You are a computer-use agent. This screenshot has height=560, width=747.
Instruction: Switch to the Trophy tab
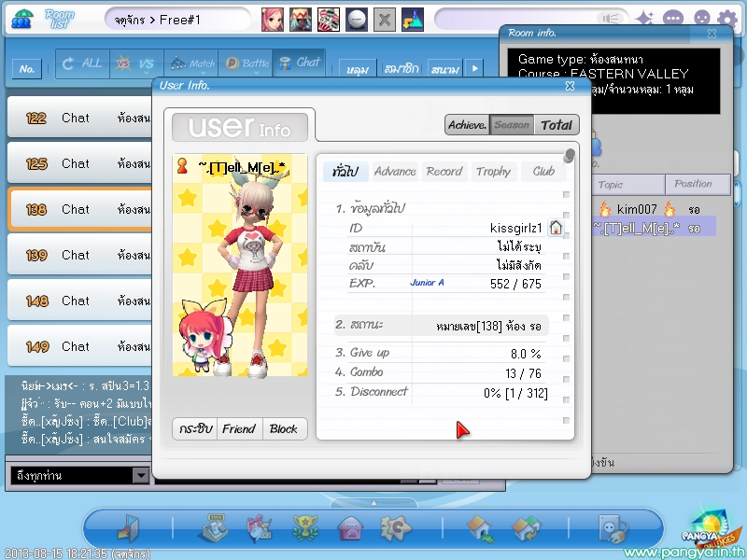(x=494, y=172)
